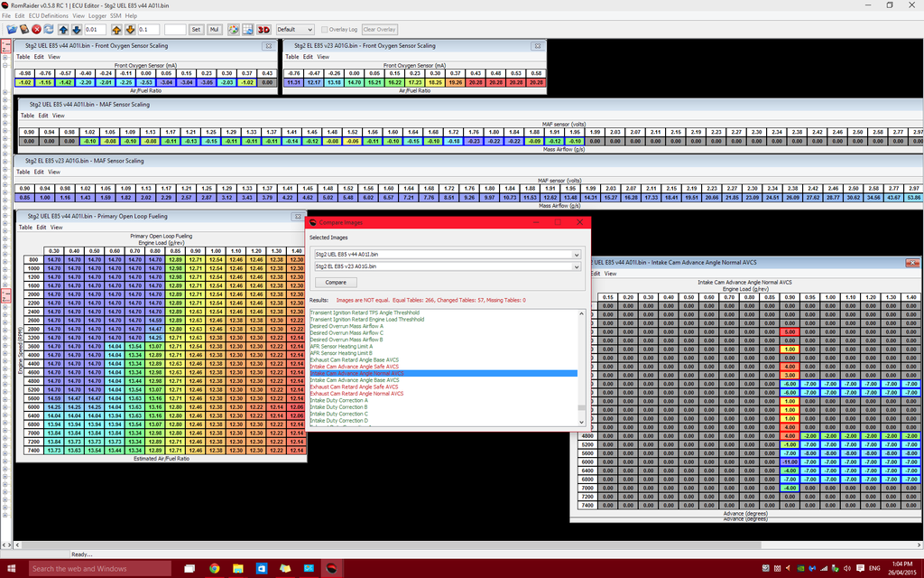Open the ECU Definitions menu
This screenshot has width=924, height=578.
(48, 16)
